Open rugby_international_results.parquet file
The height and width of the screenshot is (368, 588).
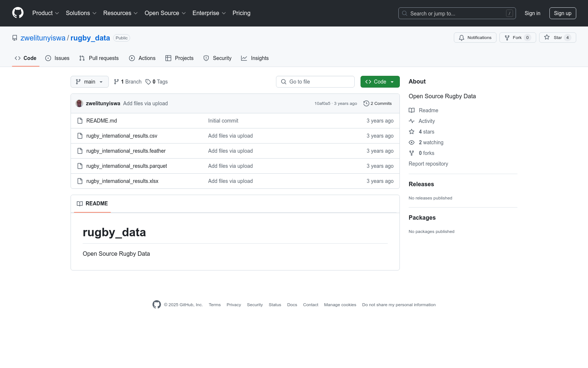point(126,166)
